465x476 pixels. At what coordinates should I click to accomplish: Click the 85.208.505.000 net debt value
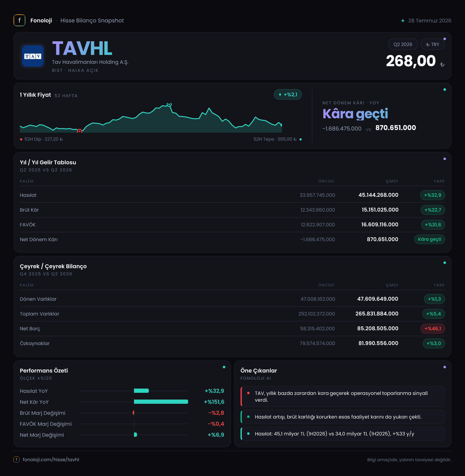pyautogui.click(x=378, y=328)
